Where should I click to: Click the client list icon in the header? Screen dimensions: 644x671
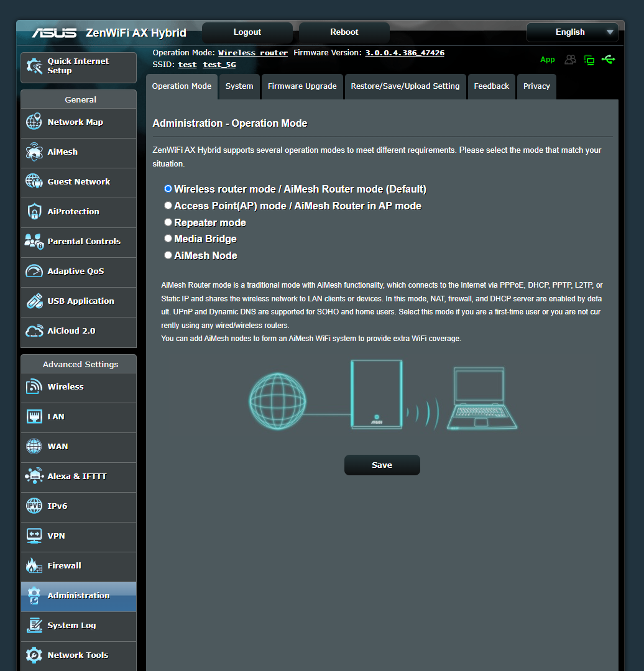(x=570, y=59)
